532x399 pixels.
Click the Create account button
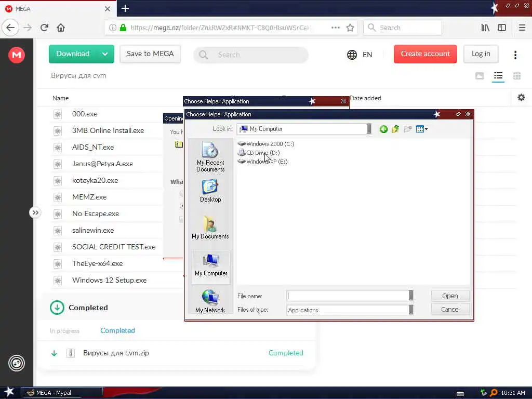tap(425, 54)
